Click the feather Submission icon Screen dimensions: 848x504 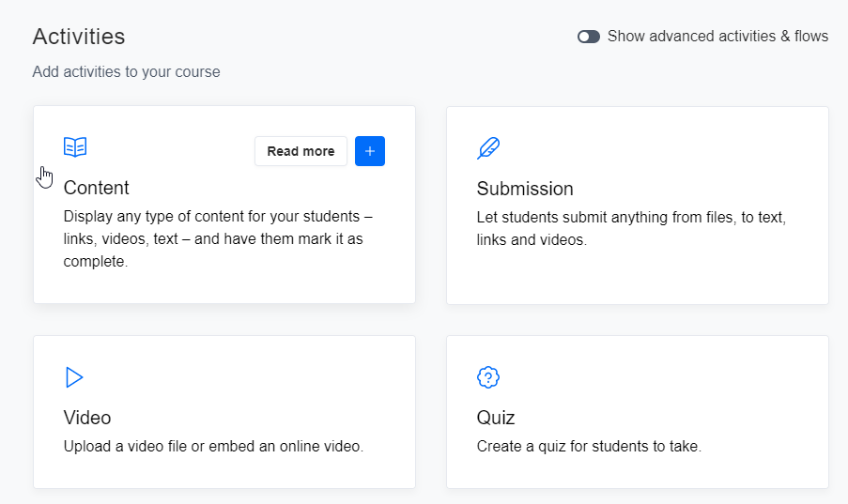pyautogui.click(x=488, y=148)
